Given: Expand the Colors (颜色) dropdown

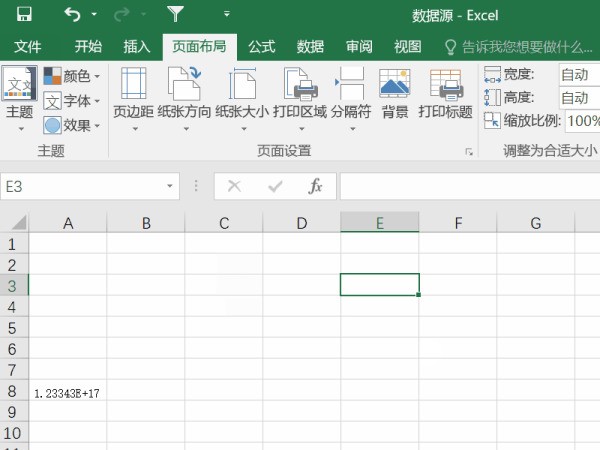Looking at the screenshot, I should (72, 76).
